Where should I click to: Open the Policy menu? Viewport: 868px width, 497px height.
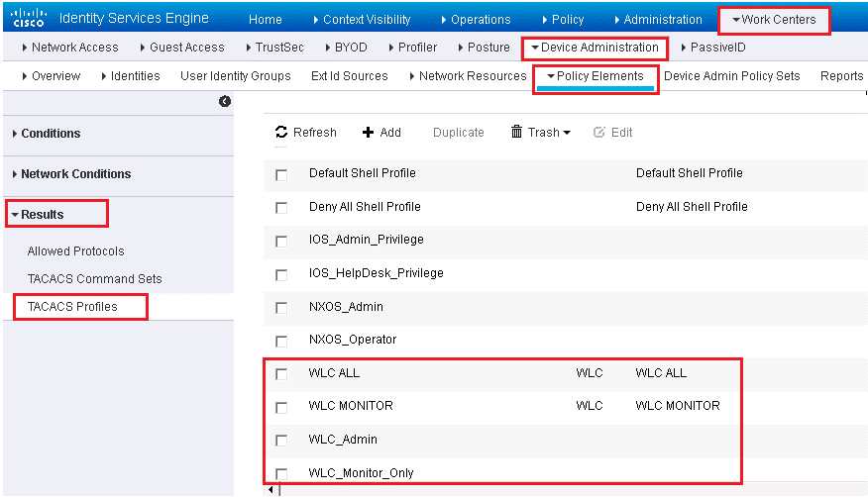point(563,20)
